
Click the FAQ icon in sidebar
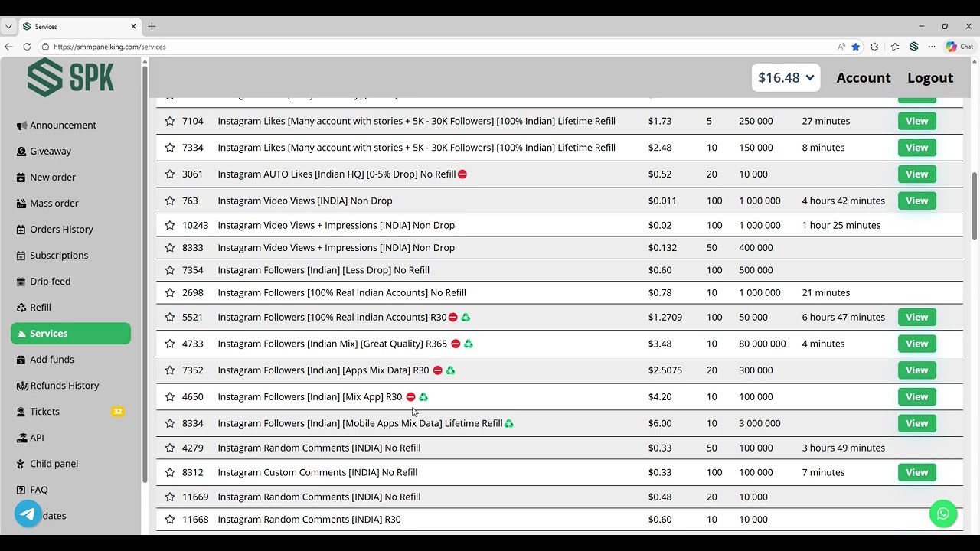pyautogui.click(x=21, y=490)
